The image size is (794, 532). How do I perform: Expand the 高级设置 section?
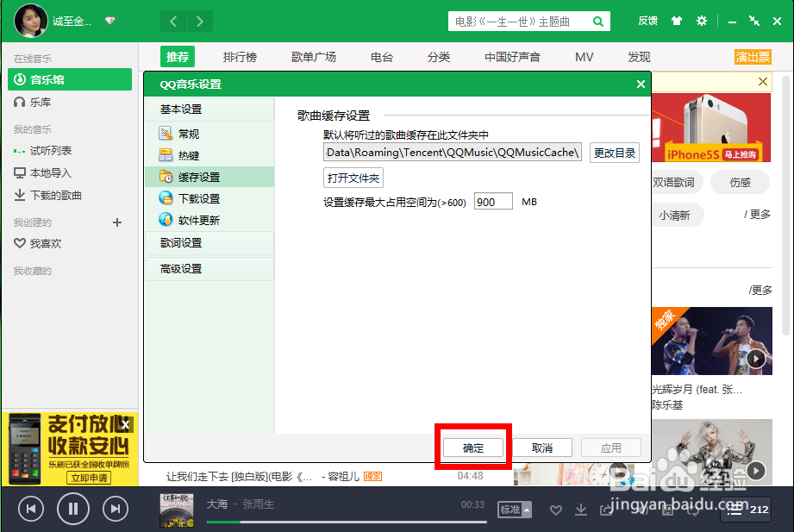pyautogui.click(x=209, y=269)
